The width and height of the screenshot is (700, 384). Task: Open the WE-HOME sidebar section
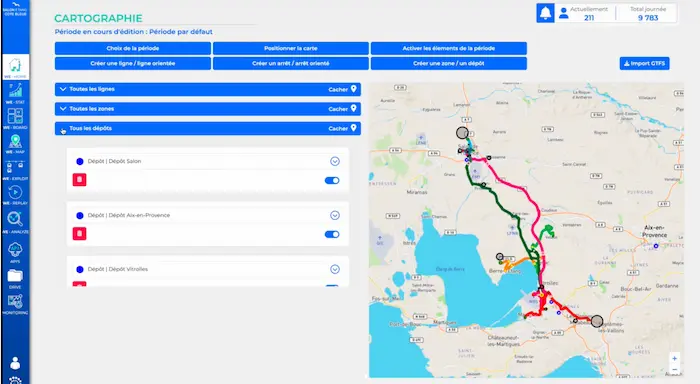coord(16,67)
